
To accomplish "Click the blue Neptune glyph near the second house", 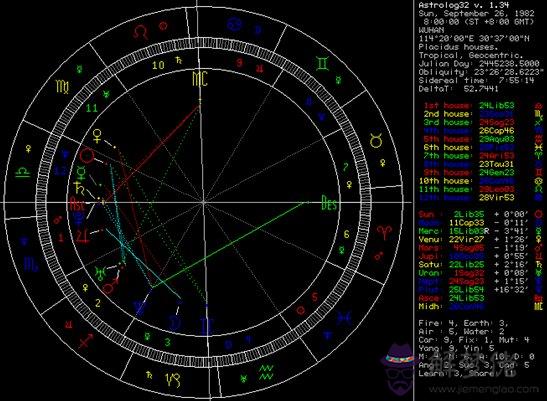I will point(141,308).
